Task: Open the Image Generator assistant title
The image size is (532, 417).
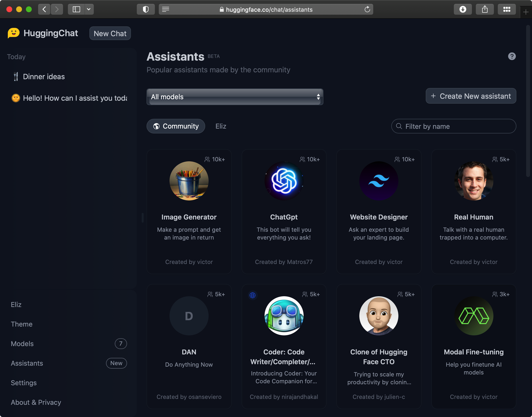Action: click(x=189, y=217)
